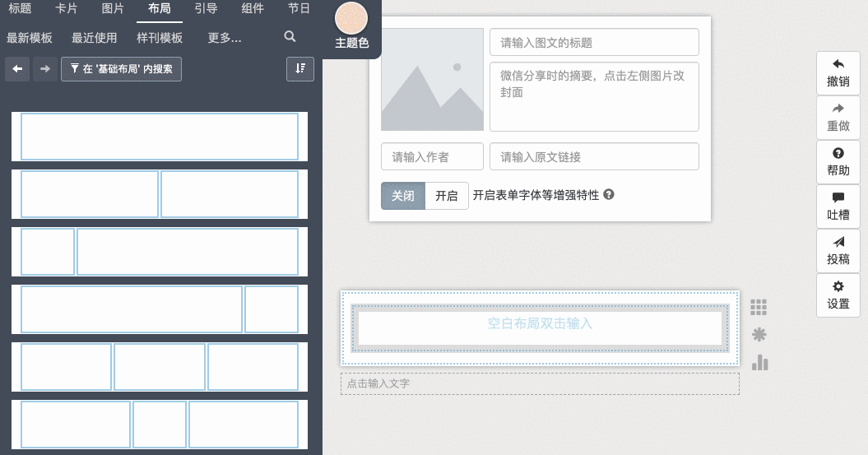Viewport: 868px width, 455px height.
Task: Select the two equal columns layout template
Action: pyautogui.click(x=160, y=194)
